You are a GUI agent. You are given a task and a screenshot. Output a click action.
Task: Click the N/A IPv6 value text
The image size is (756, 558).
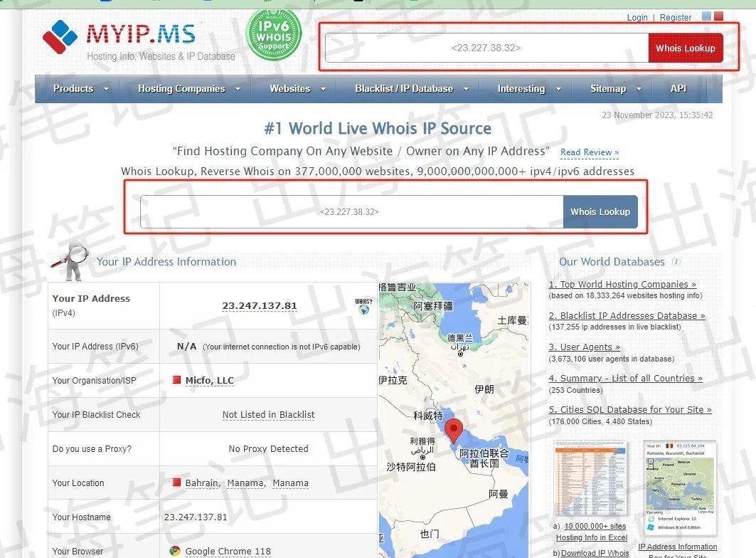click(x=186, y=346)
